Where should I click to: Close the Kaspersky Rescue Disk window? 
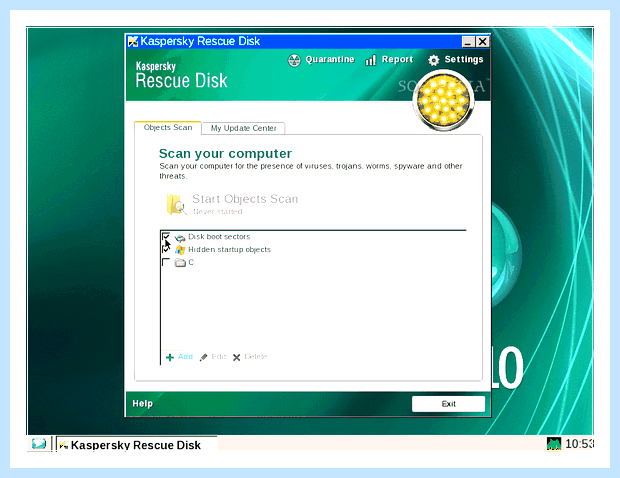tap(482, 42)
